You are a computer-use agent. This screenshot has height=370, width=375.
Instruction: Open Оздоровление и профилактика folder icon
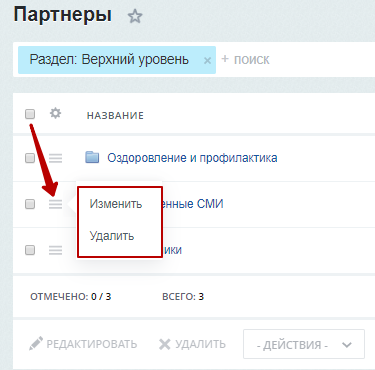(x=92, y=157)
